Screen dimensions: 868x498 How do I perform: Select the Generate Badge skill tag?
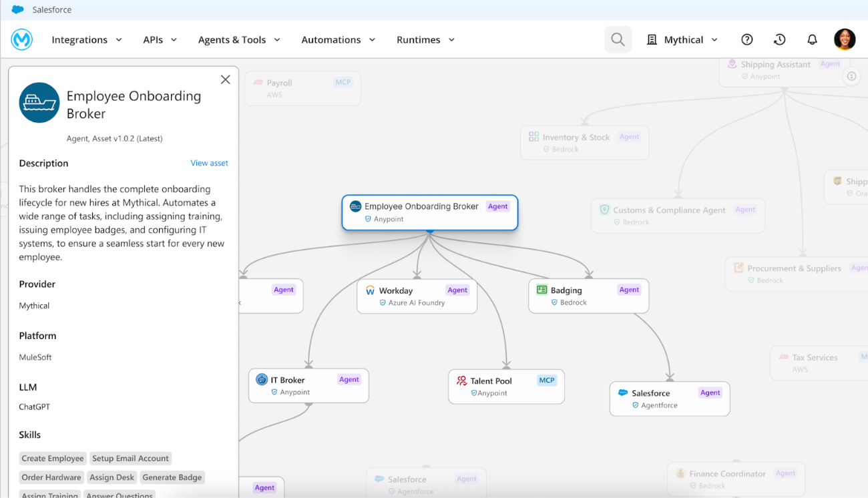pos(172,477)
